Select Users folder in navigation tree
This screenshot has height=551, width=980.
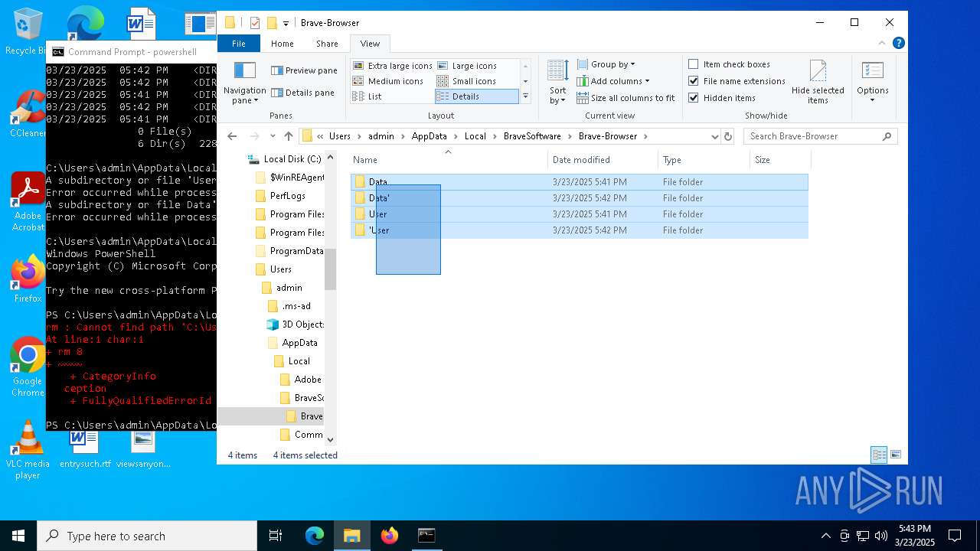click(x=280, y=269)
